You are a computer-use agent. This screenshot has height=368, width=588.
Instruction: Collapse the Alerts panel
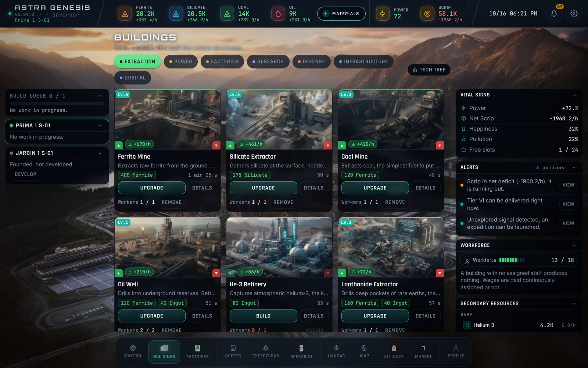(574, 167)
